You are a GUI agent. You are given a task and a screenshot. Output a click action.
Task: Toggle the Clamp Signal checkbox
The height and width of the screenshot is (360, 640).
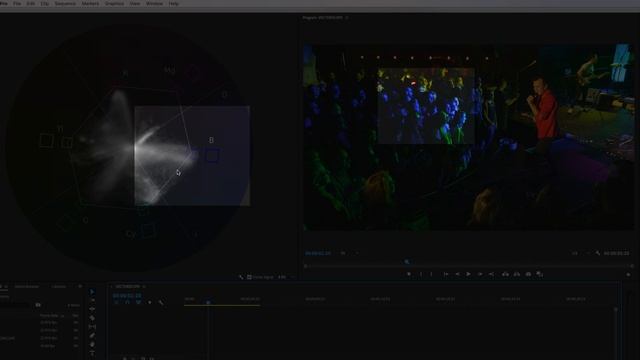pyautogui.click(x=249, y=277)
